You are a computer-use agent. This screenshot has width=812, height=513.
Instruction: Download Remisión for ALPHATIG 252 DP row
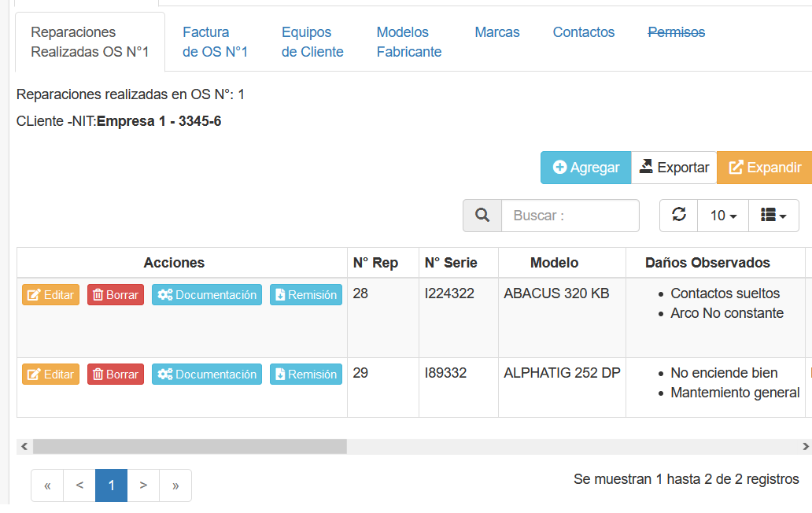click(x=305, y=375)
